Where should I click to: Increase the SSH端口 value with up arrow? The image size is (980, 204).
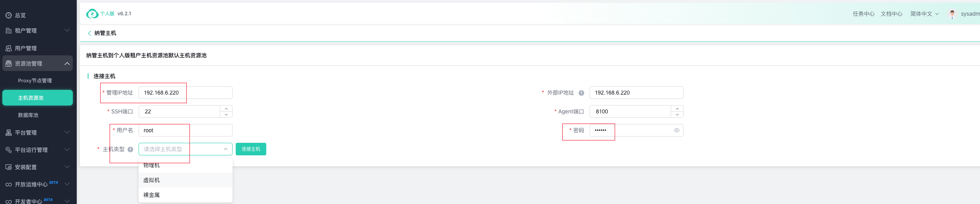(x=226, y=109)
